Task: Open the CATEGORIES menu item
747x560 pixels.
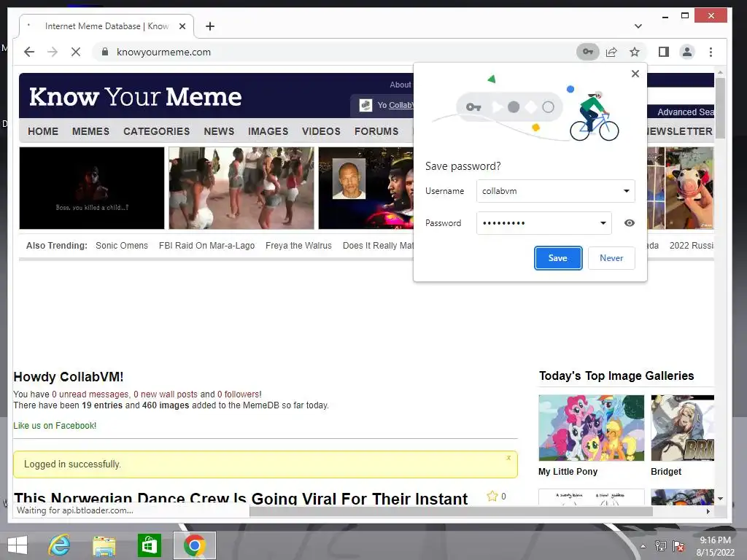Action: 156,131
